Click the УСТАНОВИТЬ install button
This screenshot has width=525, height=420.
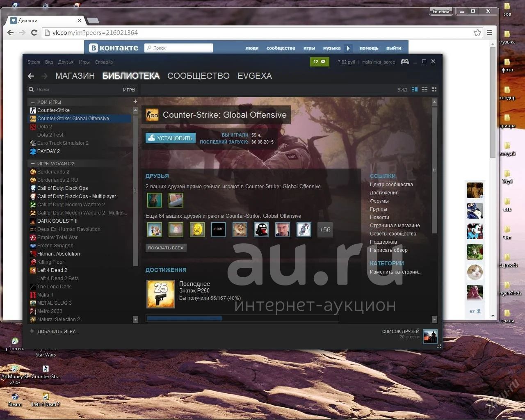tap(171, 138)
